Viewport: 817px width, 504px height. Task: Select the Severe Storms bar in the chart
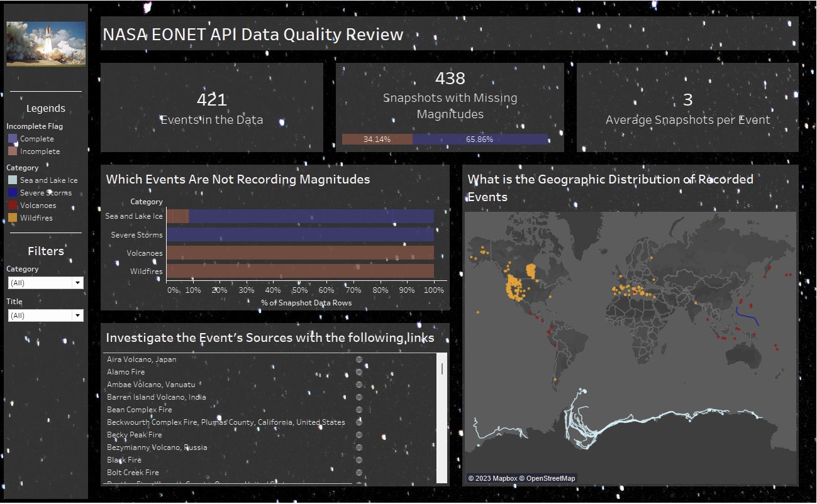300,235
